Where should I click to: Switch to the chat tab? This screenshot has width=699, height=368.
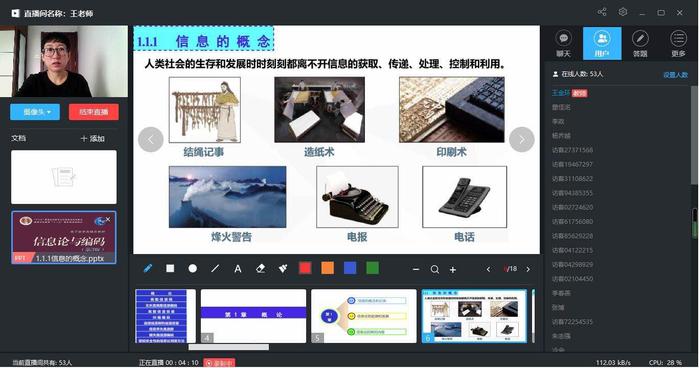click(563, 44)
